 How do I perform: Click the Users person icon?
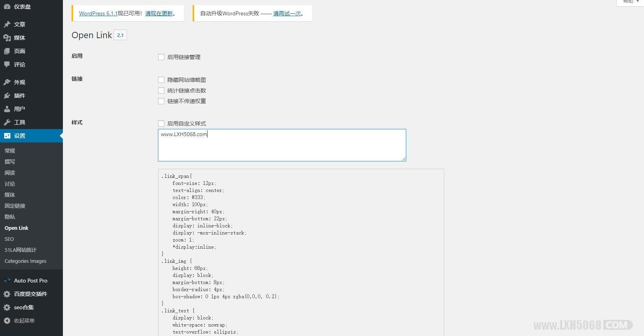pyautogui.click(x=7, y=109)
